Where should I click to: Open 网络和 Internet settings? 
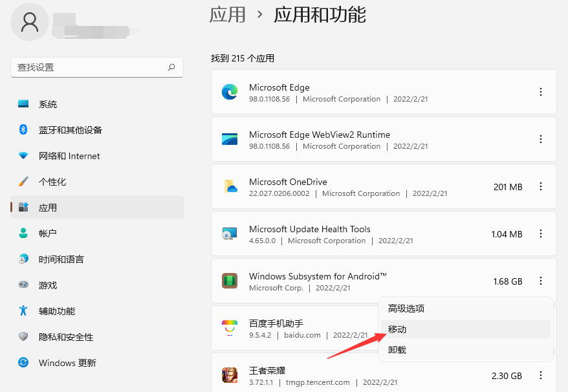(97, 156)
